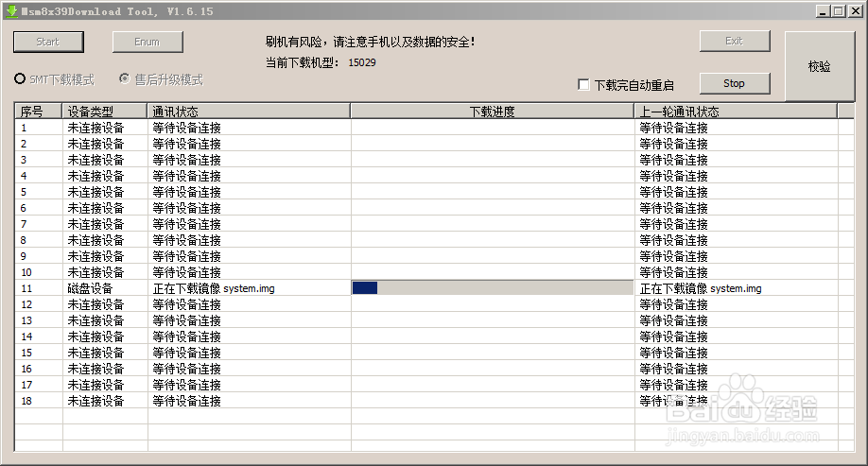The width and height of the screenshot is (868, 466).
Task: Click the 当前下载机型 label
Action: [302, 62]
